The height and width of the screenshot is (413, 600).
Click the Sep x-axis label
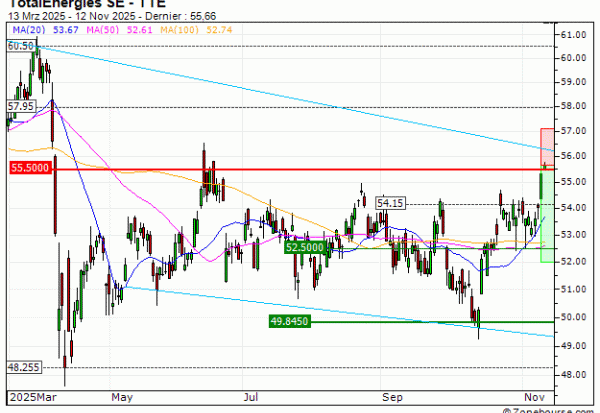(x=392, y=397)
